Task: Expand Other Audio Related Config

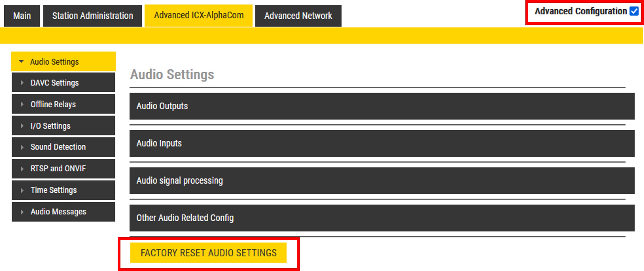Action: click(382, 218)
